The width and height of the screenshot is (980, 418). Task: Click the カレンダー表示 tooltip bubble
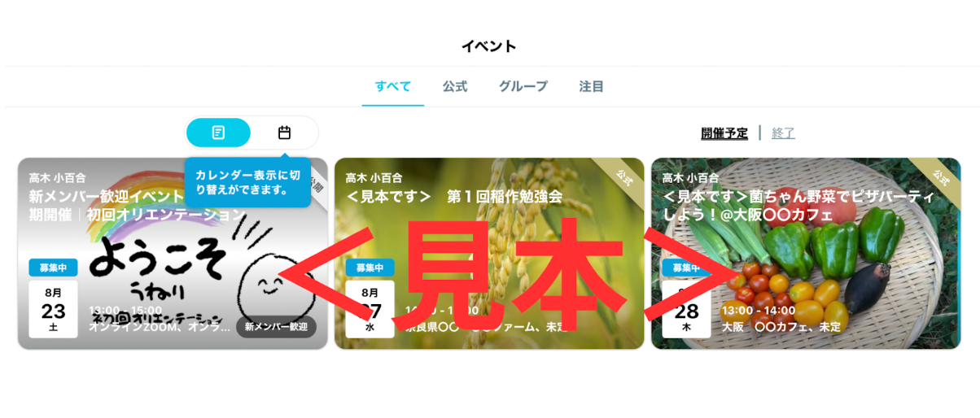247,182
